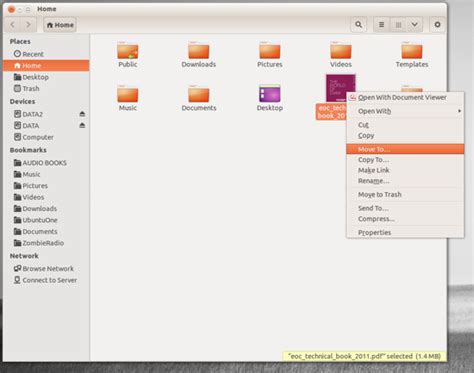Switch to grid view icon

click(398, 25)
